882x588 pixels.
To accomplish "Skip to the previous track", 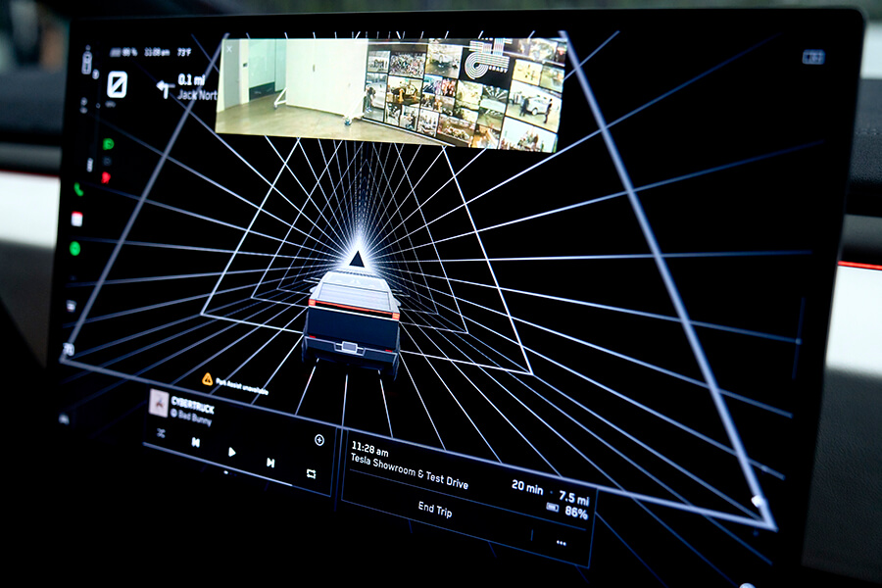I will 196,442.
